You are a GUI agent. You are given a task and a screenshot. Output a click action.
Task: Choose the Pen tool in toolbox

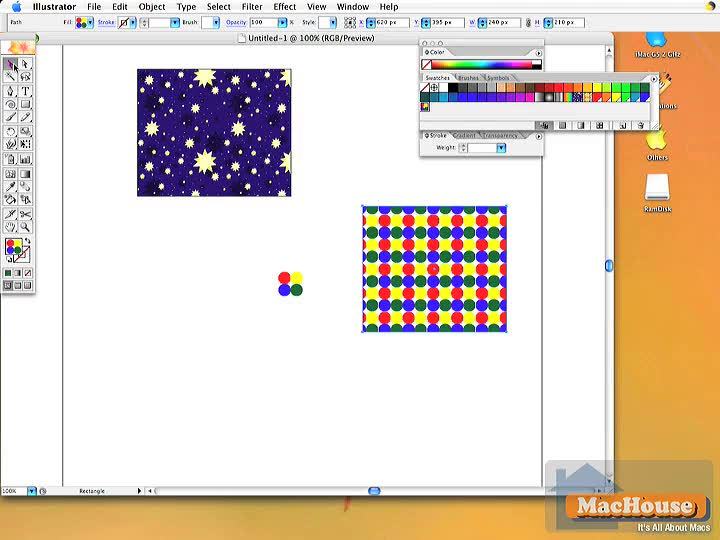pos(10,91)
